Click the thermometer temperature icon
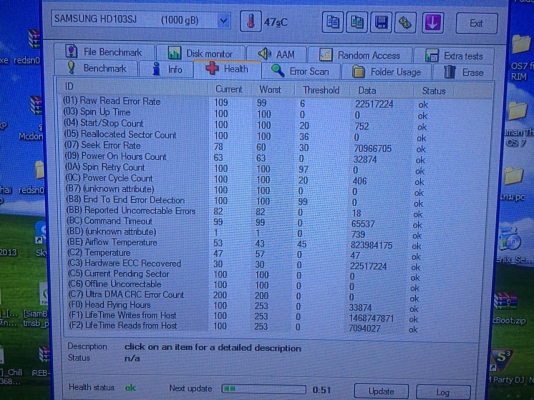534x400 pixels. tap(251, 21)
